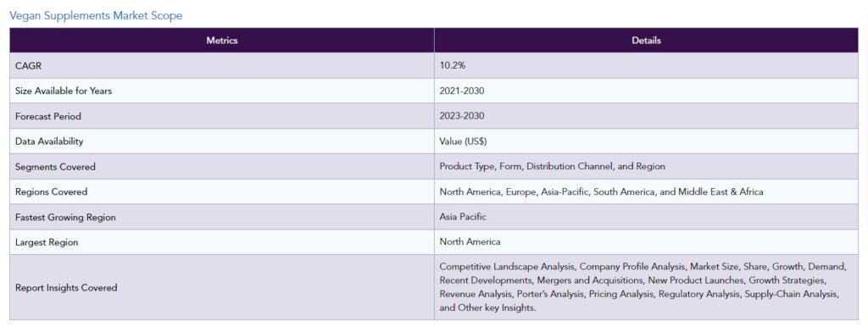Click the Fastest Growing Region label

click(66, 218)
